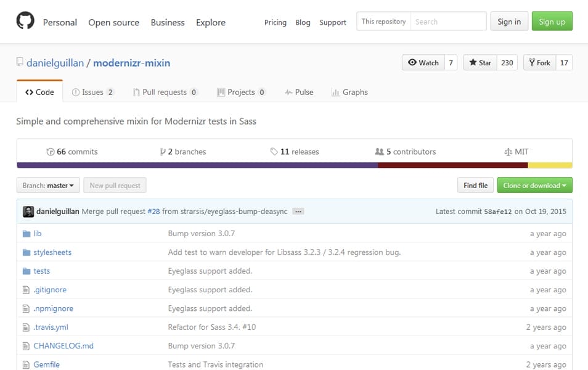588x370 pixels.
Task: Switch to the Issues tab
Action: [93, 92]
